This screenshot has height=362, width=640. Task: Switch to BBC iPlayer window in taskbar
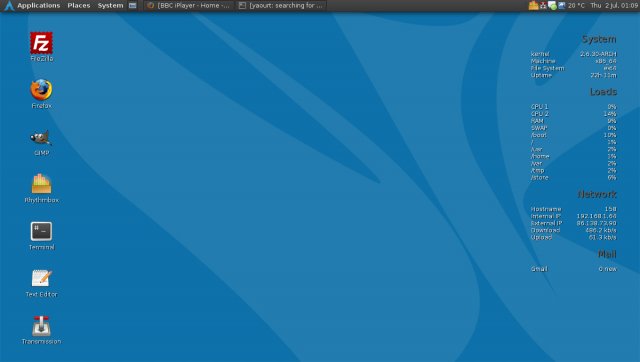[189, 5]
